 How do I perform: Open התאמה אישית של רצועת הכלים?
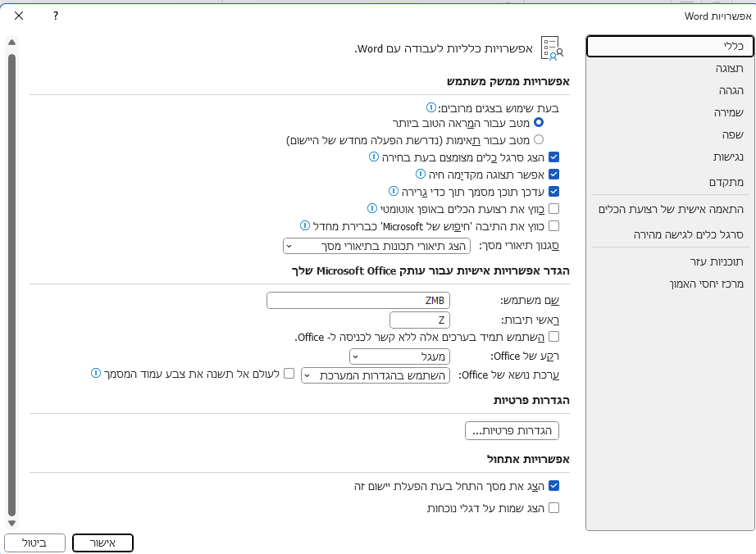pos(670,210)
